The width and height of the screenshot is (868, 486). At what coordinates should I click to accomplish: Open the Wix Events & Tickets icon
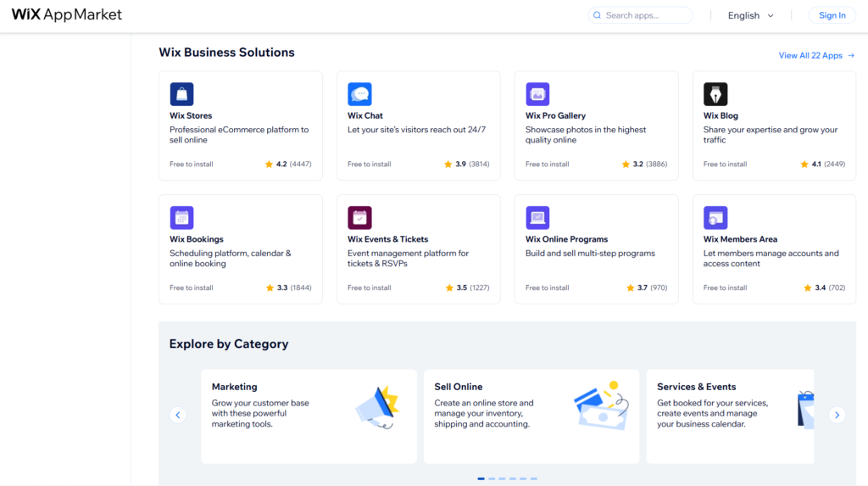pos(359,218)
